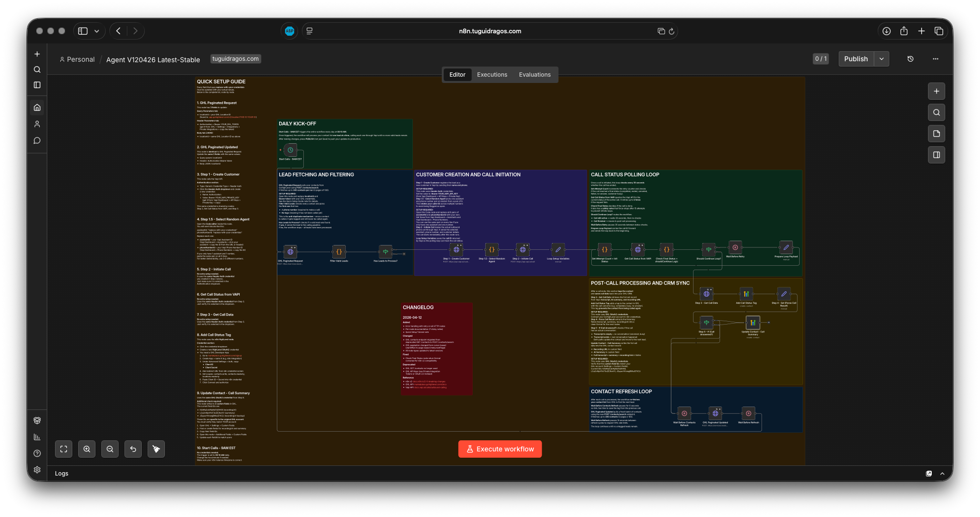Open the Logs panel

tap(62, 474)
